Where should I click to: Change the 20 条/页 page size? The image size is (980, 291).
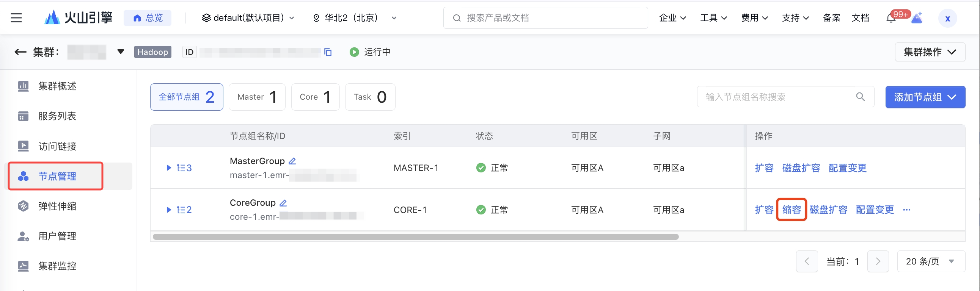tap(931, 261)
